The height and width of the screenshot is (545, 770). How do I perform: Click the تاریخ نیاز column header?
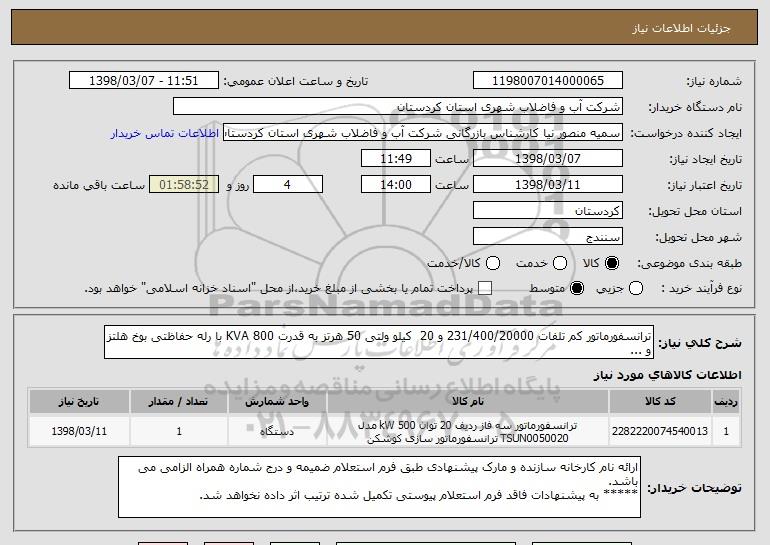[x=79, y=402]
